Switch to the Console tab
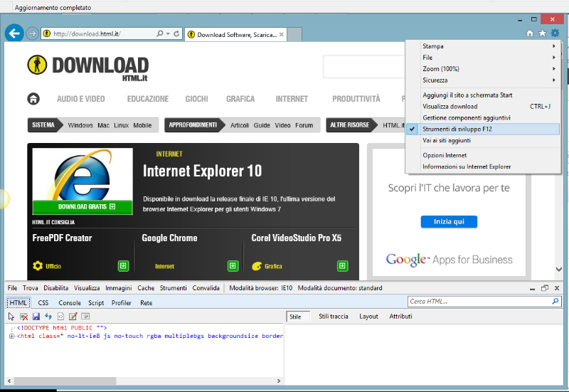The height and width of the screenshot is (392, 569). [69, 302]
